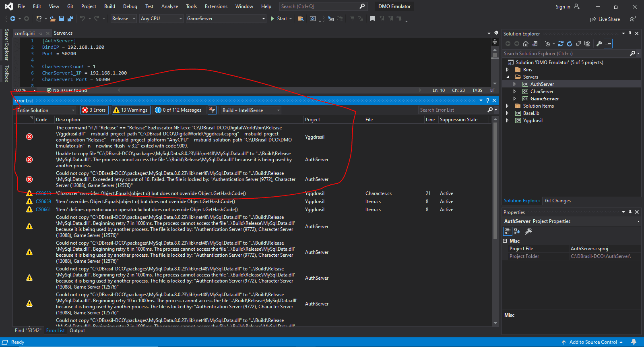Click the Save All icon

70,19
